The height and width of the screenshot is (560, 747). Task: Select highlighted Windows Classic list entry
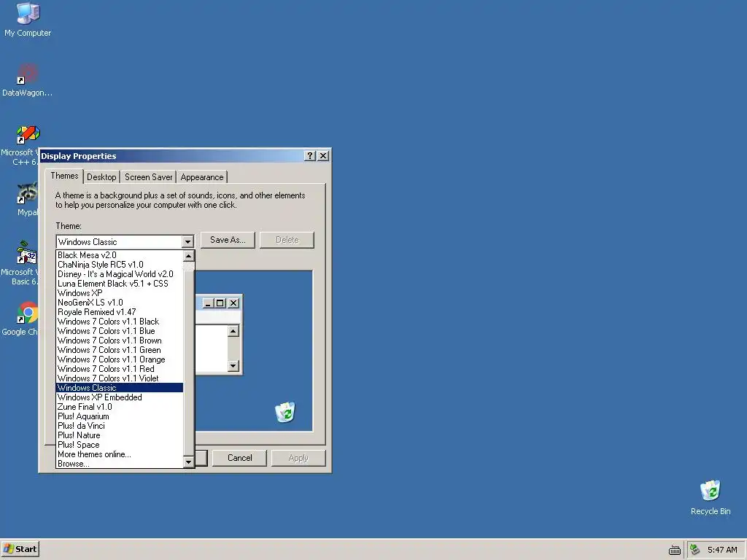tap(120, 388)
